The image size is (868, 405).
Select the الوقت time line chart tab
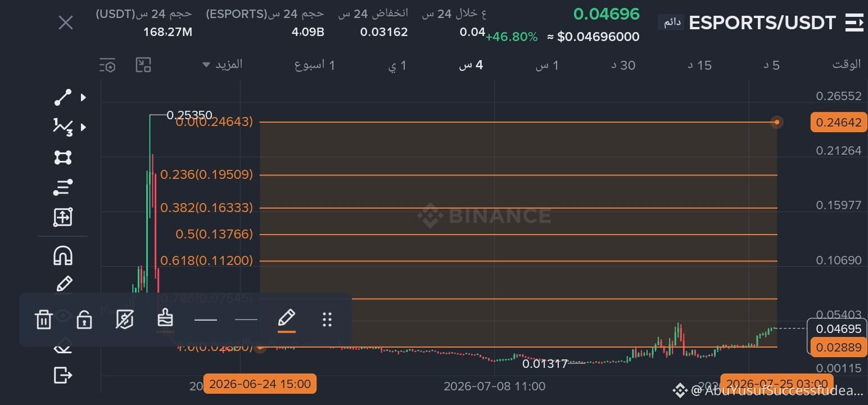click(847, 64)
